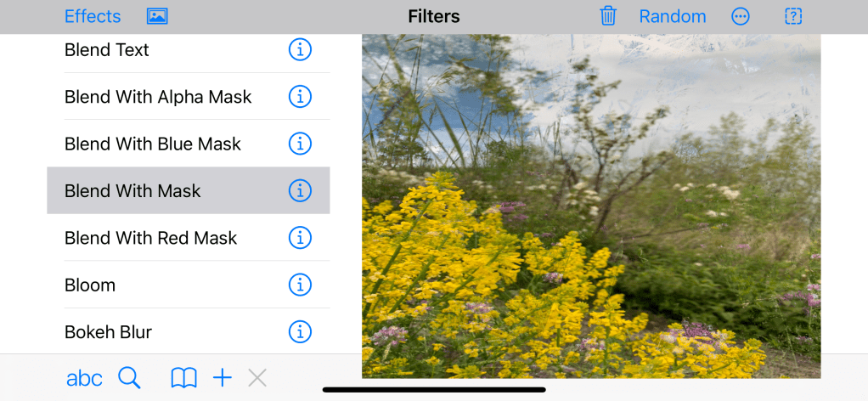Choose the Bloom filter from list
The image size is (868, 401).
[x=189, y=285]
